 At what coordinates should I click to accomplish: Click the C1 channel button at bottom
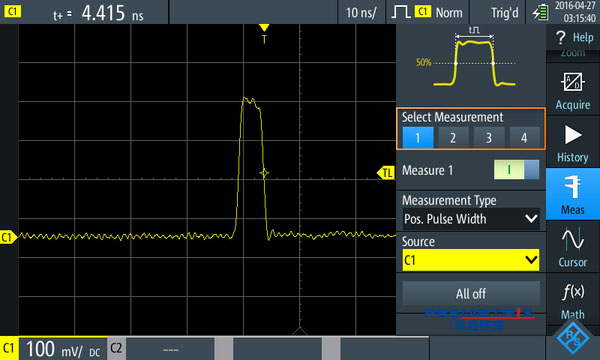point(9,348)
